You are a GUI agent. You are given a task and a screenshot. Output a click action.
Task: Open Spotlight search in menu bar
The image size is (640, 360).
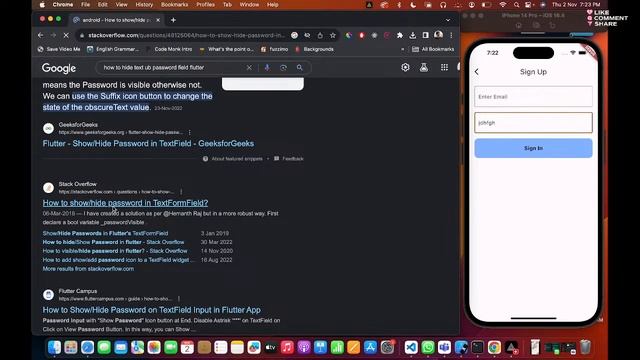tap(516, 4)
